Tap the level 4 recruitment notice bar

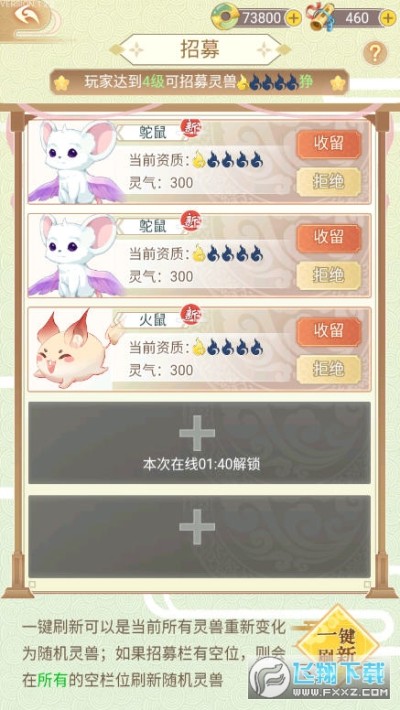(x=199, y=82)
